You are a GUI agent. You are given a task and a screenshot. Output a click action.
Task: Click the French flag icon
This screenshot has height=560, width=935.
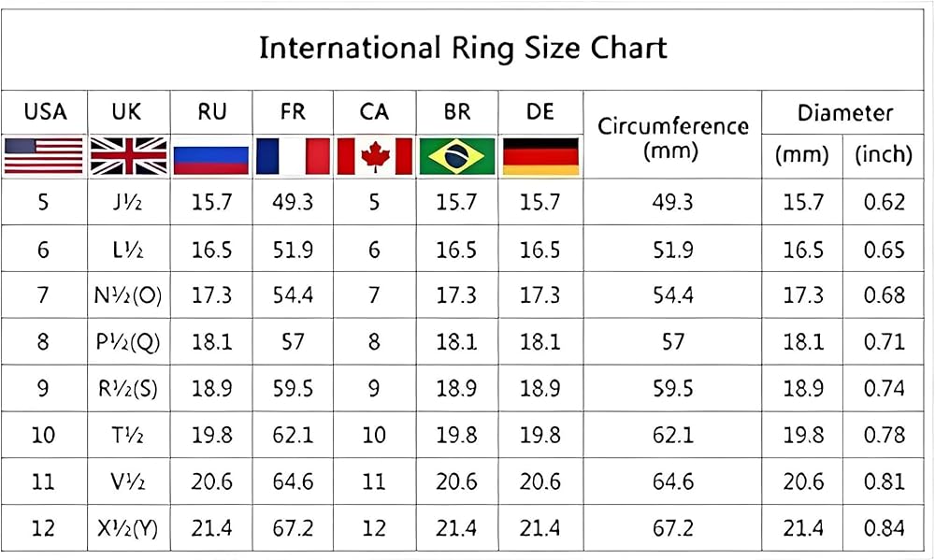pyautogui.click(x=293, y=155)
